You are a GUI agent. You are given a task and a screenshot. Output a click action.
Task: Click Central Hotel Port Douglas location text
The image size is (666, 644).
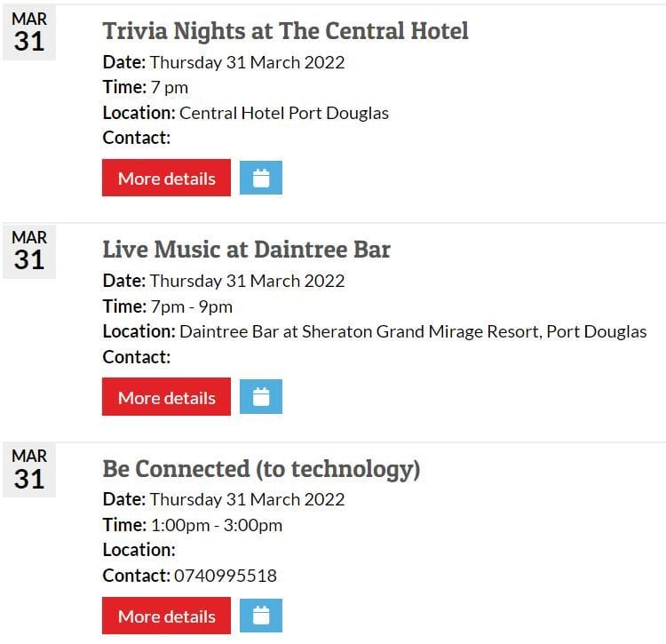coord(284,113)
